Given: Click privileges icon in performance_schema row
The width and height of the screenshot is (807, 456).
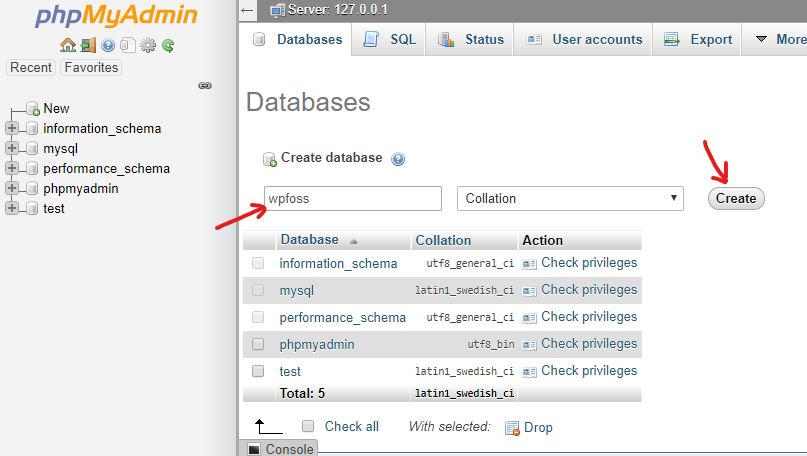Looking at the screenshot, I should coord(529,318).
